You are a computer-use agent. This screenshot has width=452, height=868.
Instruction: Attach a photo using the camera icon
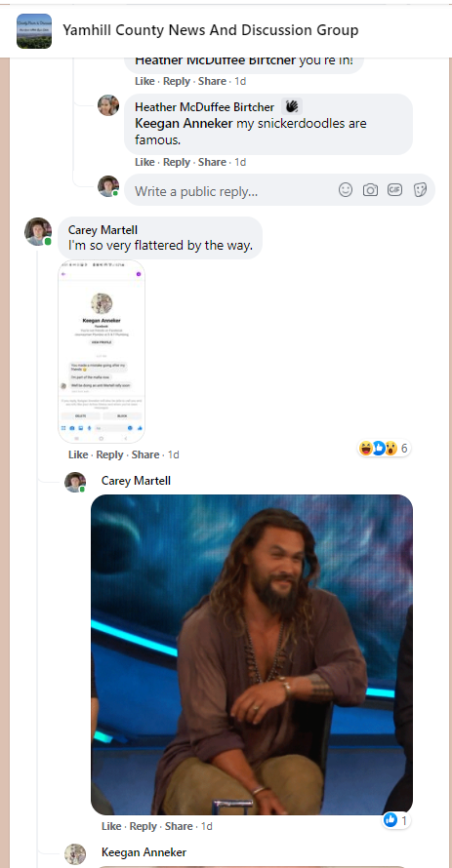(370, 190)
